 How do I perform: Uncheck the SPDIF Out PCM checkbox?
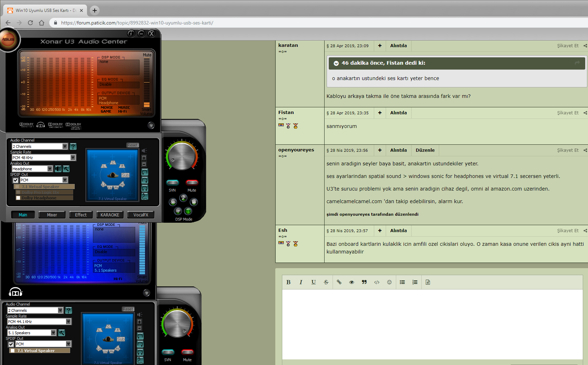[x=15, y=180]
